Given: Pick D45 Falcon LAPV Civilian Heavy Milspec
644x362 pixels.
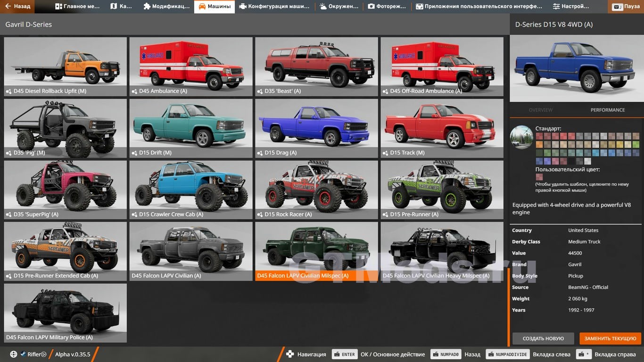Looking at the screenshot, I should tap(442, 251).
